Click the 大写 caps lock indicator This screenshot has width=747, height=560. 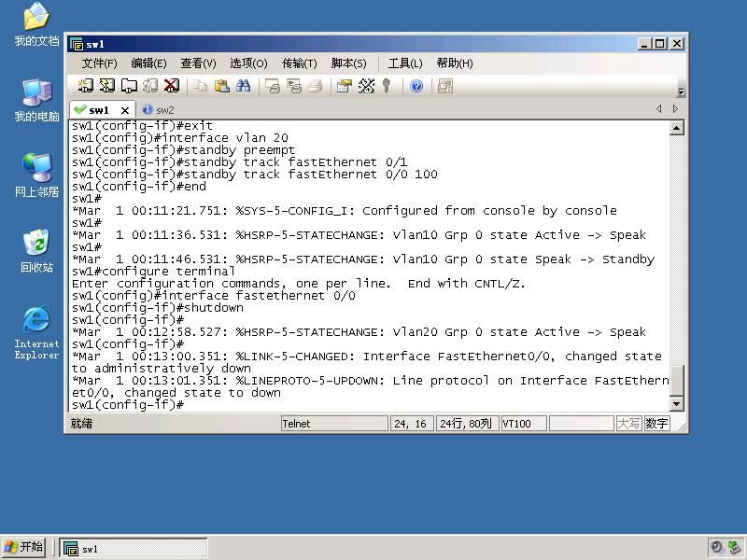tap(628, 424)
